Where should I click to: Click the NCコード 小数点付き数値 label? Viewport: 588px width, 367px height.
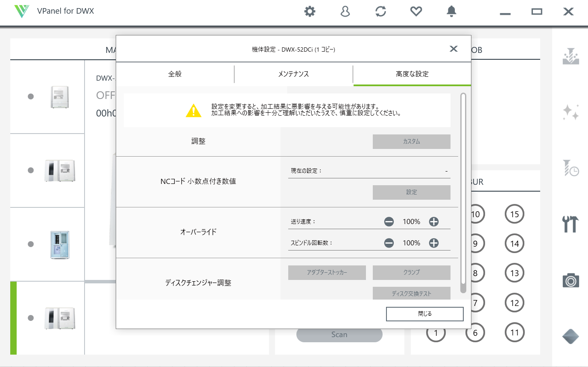pos(198,181)
